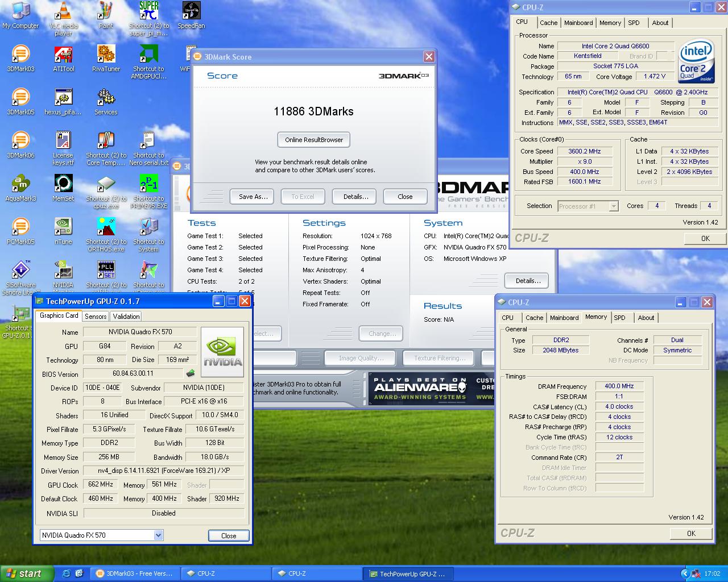Viewport: 728px width, 582px height.
Task: Open the Services desktop icon
Action: click(x=106, y=102)
